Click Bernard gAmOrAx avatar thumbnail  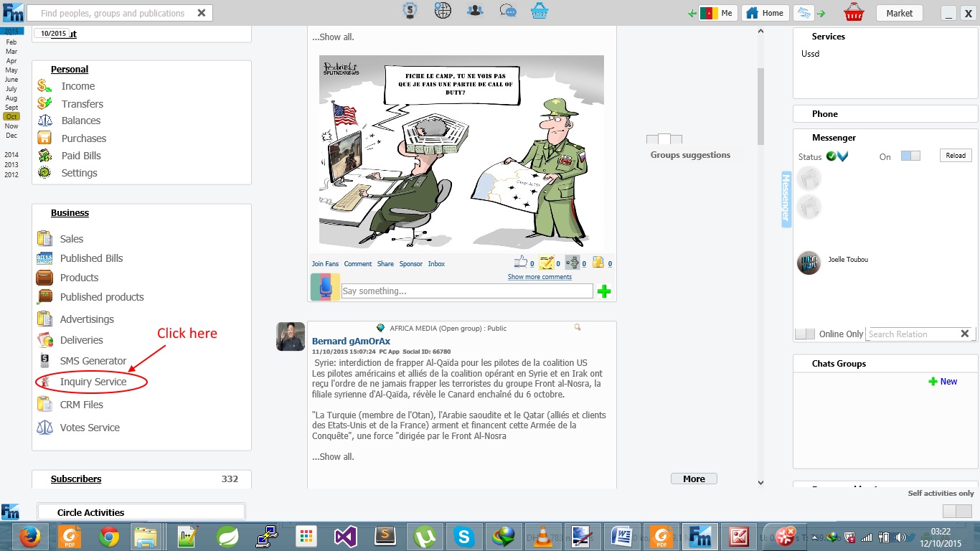click(x=291, y=336)
